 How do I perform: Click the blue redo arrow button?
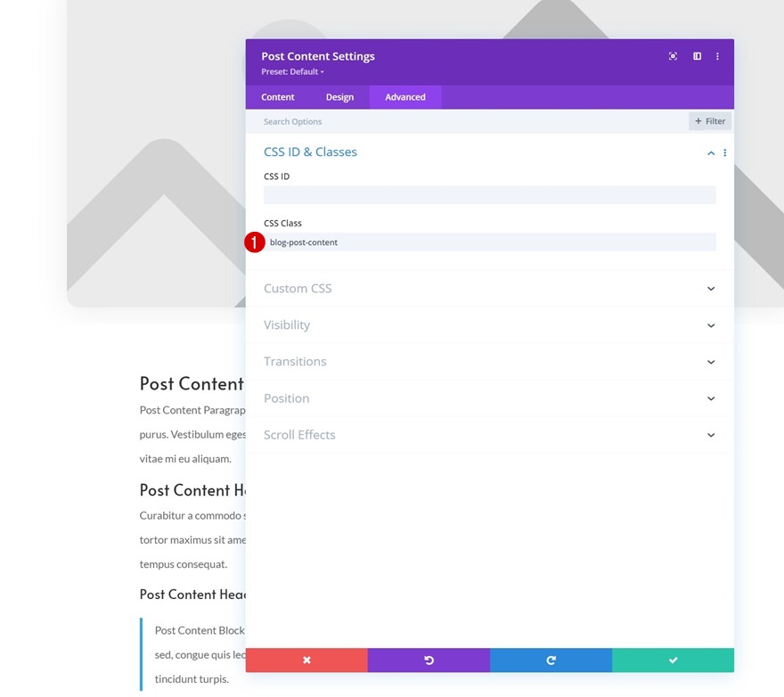[x=551, y=660]
